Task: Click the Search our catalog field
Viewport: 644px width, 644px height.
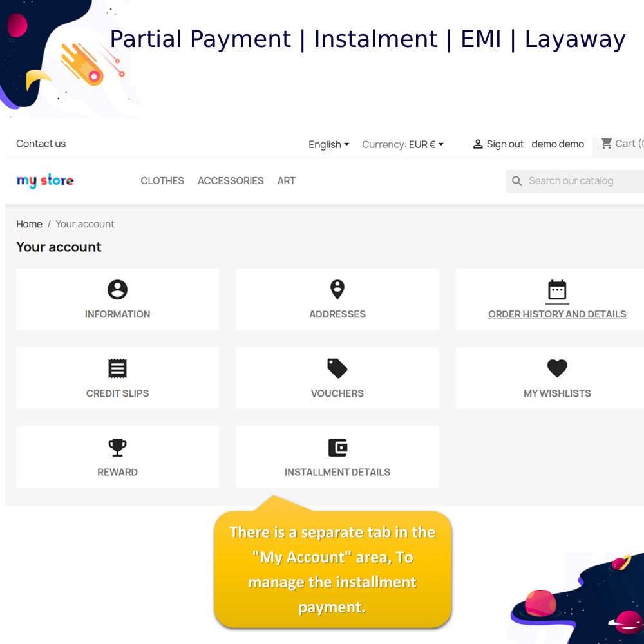Action: [x=575, y=181]
